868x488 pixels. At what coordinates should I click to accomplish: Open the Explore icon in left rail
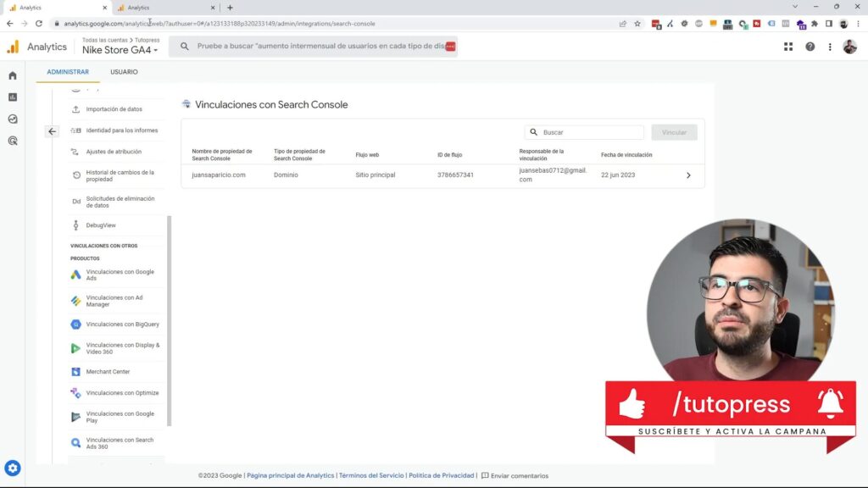(13, 119)
